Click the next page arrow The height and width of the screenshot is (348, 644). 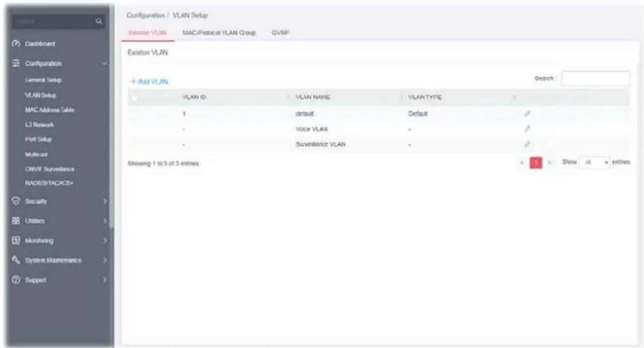549,163
